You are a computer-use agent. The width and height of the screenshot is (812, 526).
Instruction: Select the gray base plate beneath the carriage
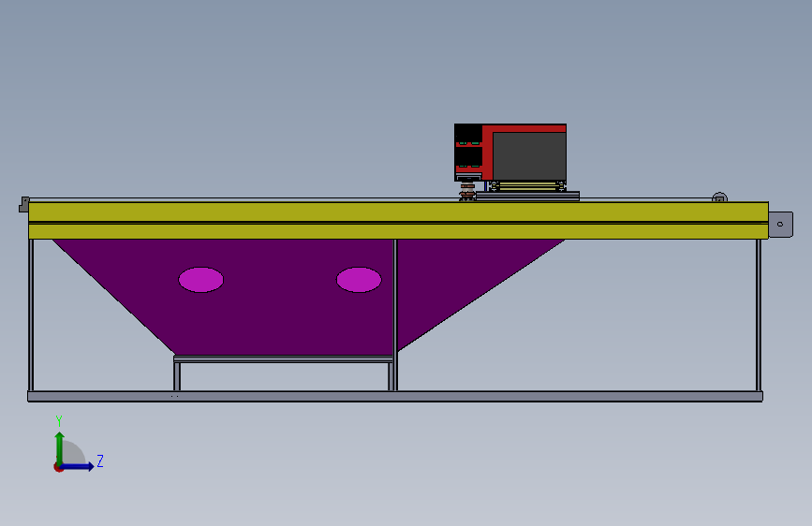coord(527,196)
